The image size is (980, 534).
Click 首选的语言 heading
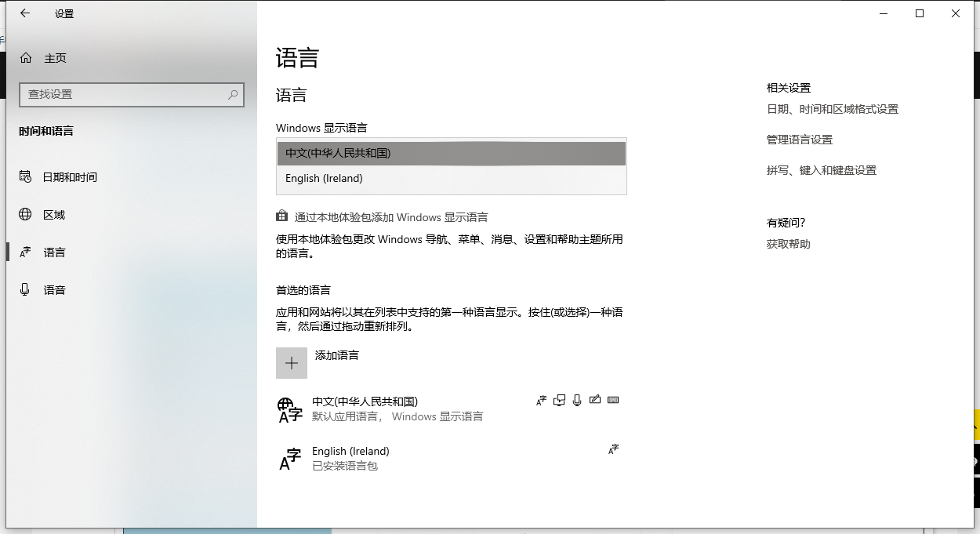(x=303, y=290)
